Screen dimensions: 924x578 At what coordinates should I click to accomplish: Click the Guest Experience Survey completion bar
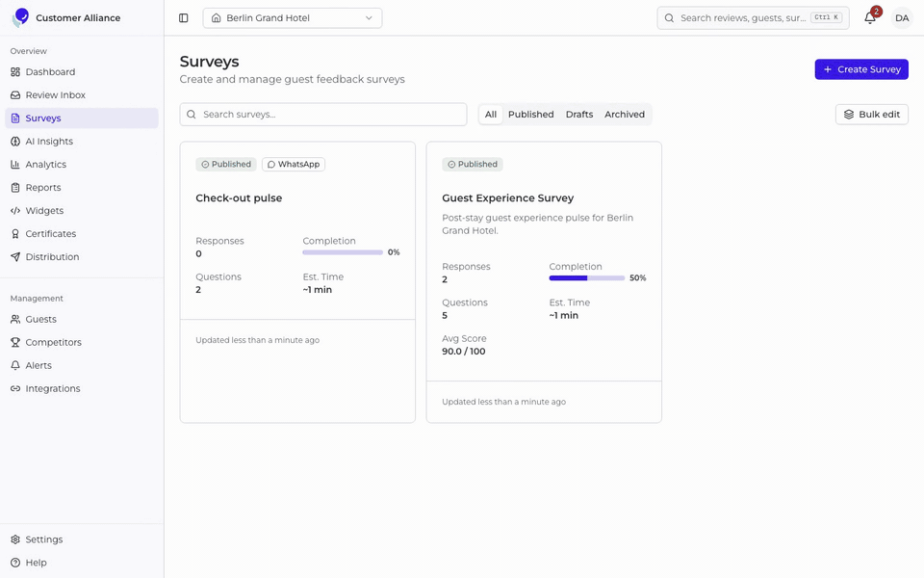pos(587,277)
